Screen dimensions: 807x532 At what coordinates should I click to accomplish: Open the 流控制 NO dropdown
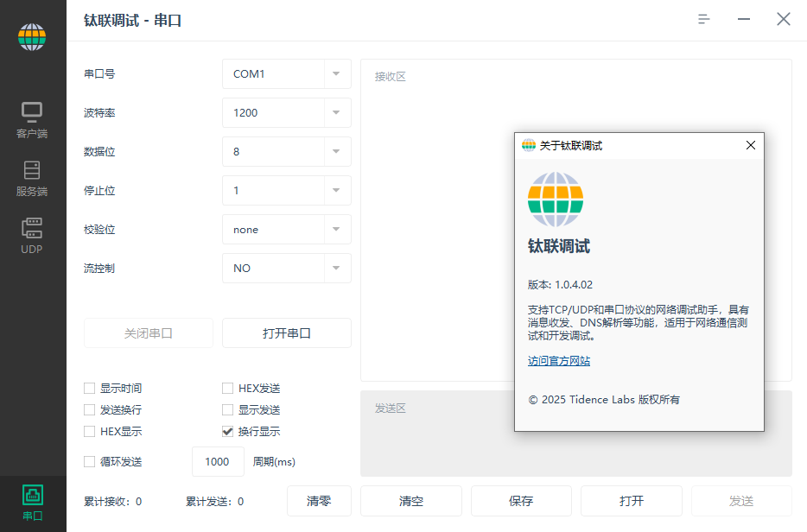(x=287, y=268)
